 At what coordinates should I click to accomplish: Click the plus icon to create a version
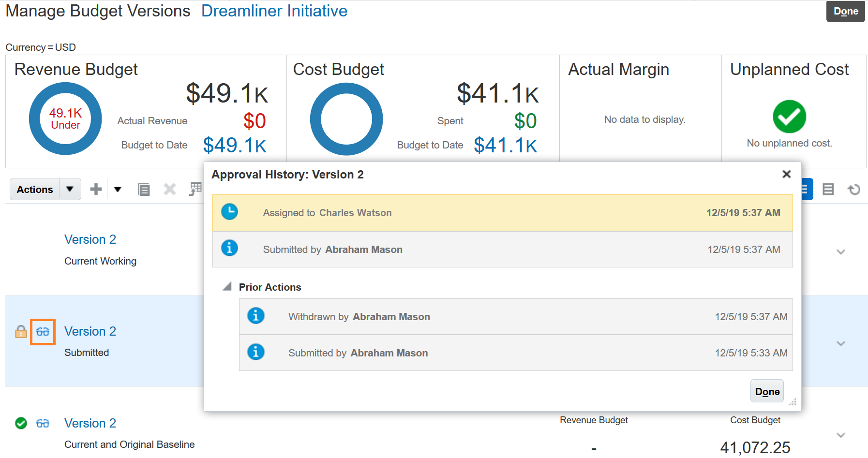coord(96,189)
